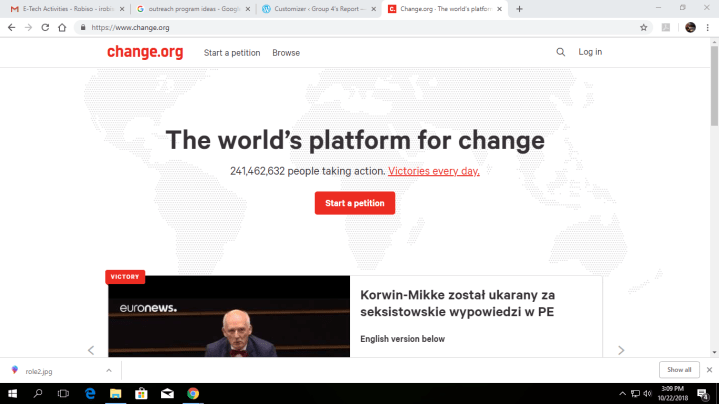Screen dimensions: 719x404
Task: Click the address bar URL field
Action: pos(358,28)
